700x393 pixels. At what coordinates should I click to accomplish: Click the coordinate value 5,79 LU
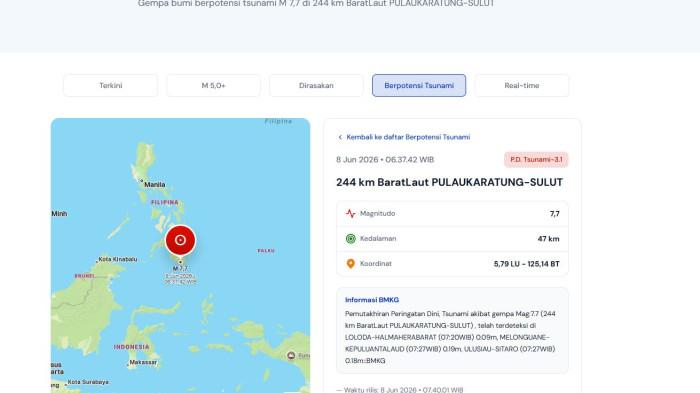click(526, 264)
